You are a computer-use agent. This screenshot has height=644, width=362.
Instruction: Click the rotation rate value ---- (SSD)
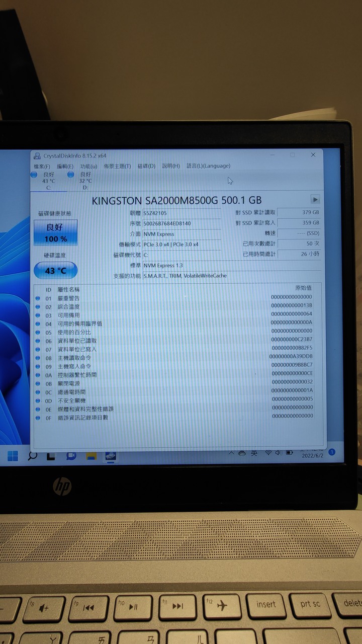[x=299, y=233]
